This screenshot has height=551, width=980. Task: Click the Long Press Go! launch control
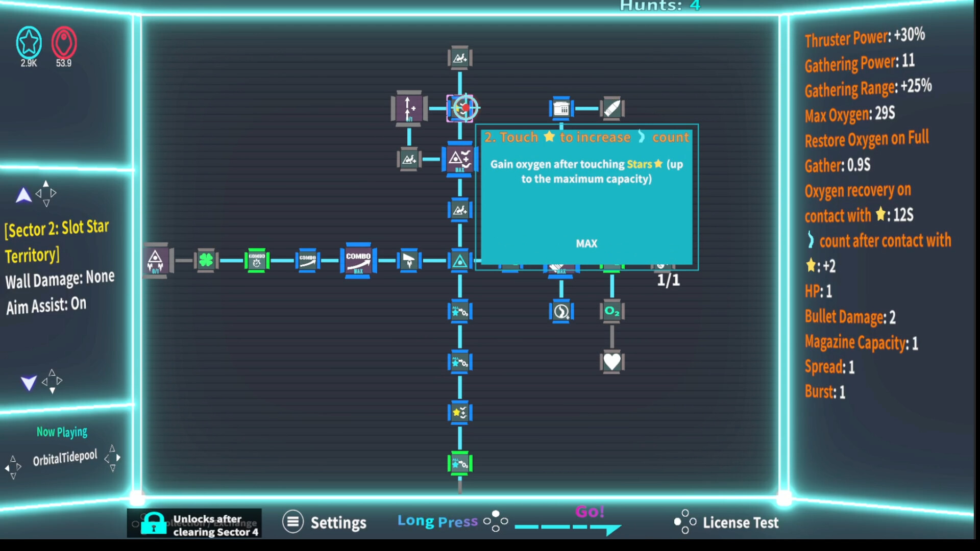point(509,521)
